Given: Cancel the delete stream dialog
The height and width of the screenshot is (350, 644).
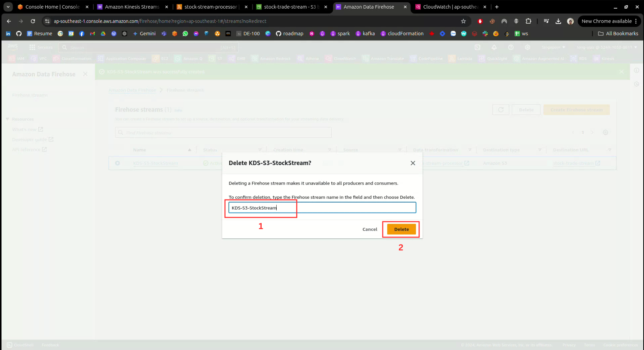Looking at the screenshot, I should click(x=370, y=229).
